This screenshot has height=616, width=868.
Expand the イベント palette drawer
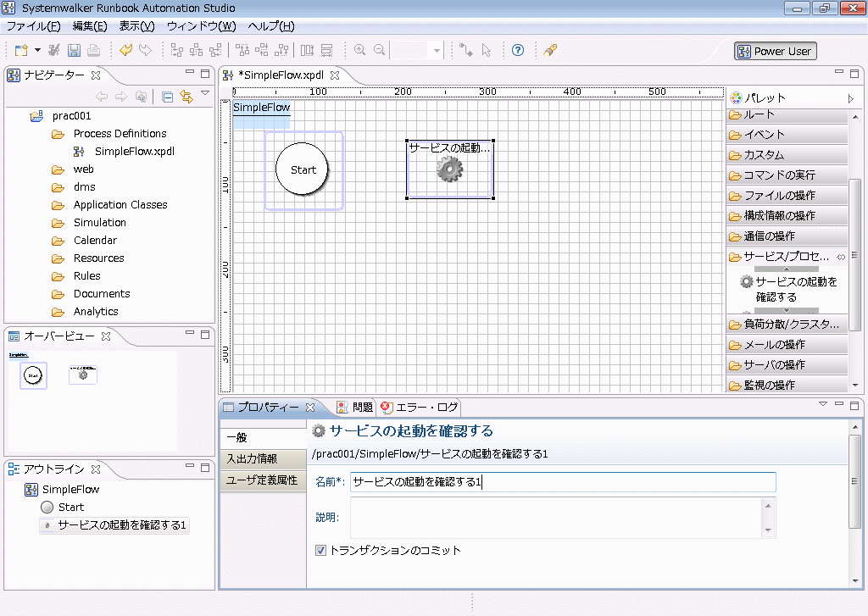pos(787,135)
